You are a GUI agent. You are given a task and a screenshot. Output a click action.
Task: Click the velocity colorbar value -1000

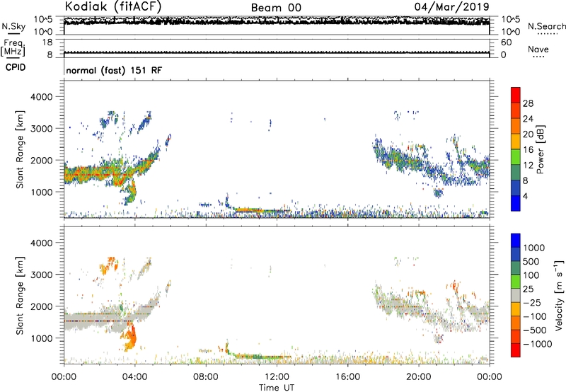click(x=537, y=344)
